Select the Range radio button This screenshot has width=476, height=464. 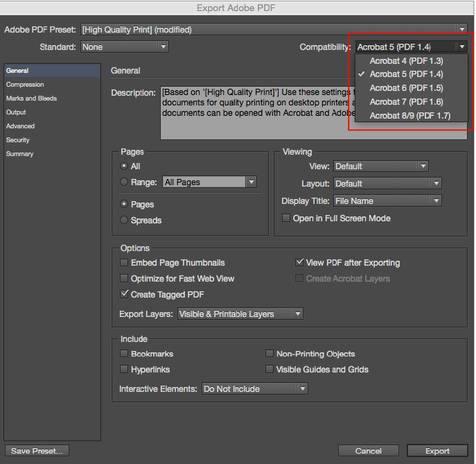[124, 182]
